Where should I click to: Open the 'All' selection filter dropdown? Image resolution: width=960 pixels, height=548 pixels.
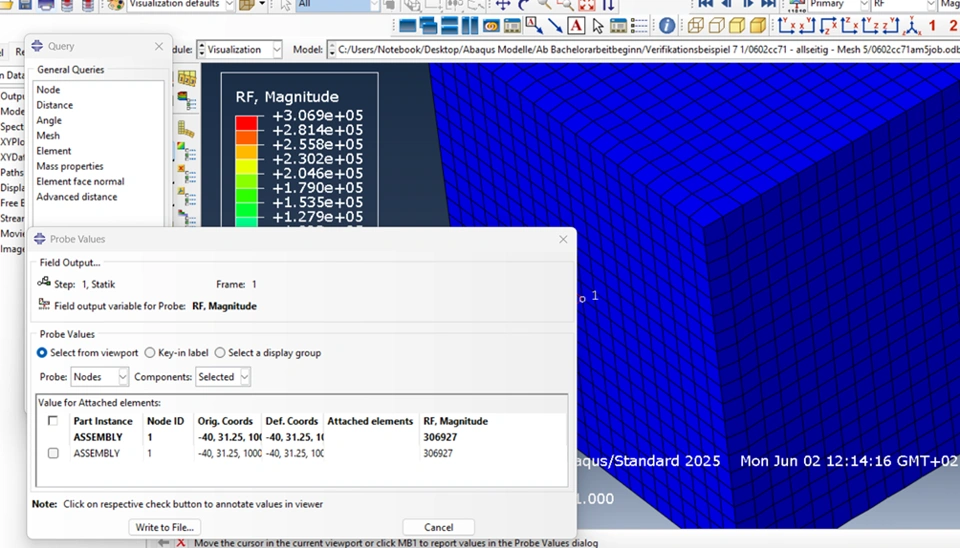[338, 5]
